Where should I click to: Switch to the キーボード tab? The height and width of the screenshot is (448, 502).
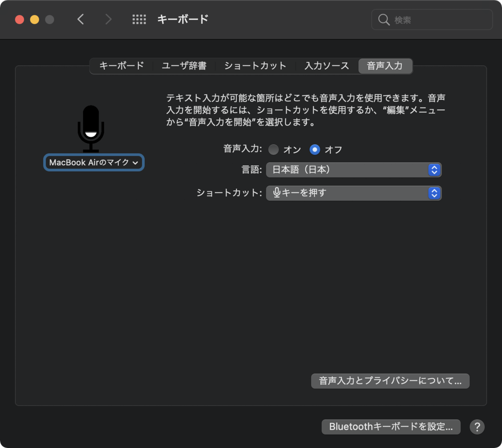(121, 66)
